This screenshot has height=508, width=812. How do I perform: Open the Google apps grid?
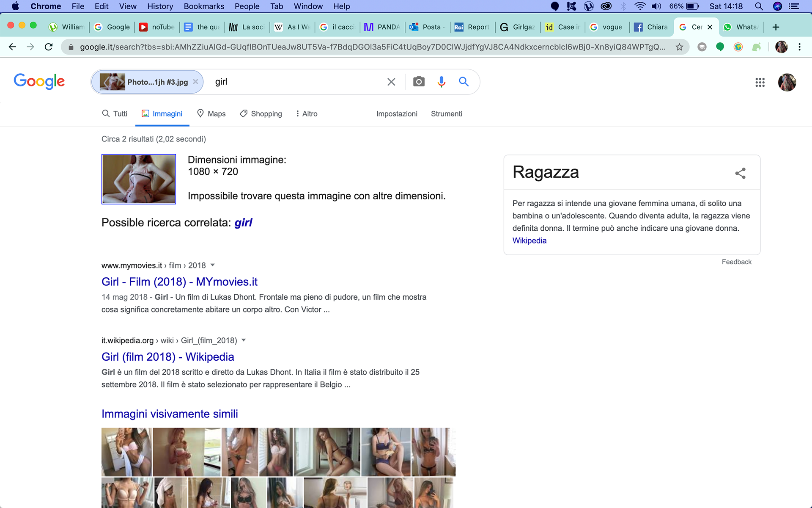(760, 82)
